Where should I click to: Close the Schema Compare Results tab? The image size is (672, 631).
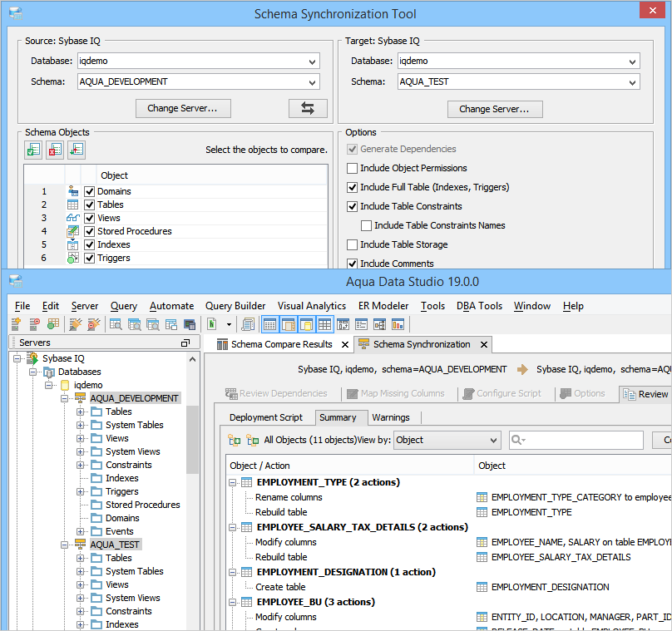click(344, 344)
